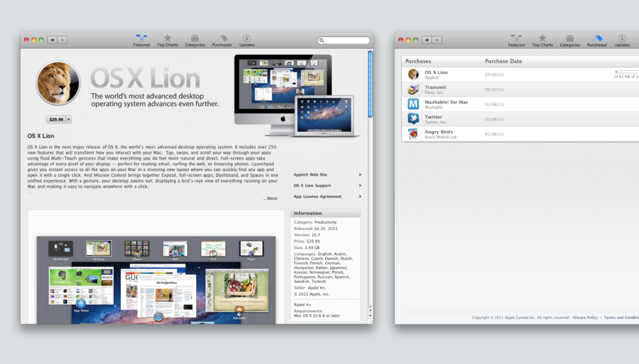Expand OS X Lion Support chevron arrow
The image size is (639, 364).
point(360,186)
